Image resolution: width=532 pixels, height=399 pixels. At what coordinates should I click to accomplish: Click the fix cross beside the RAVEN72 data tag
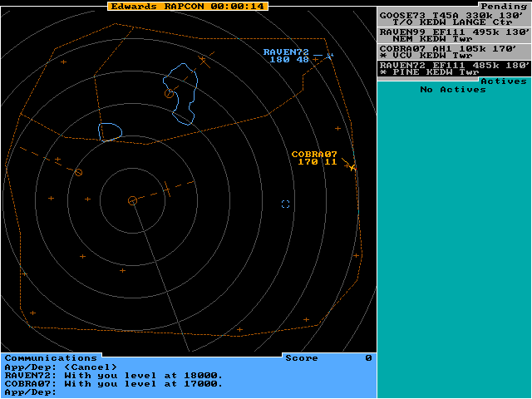point(316,59)
